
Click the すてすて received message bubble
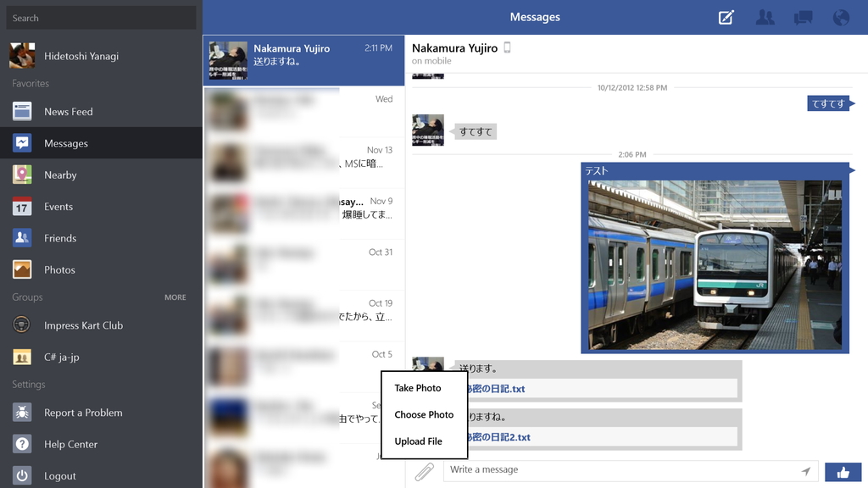click(476, 131)
